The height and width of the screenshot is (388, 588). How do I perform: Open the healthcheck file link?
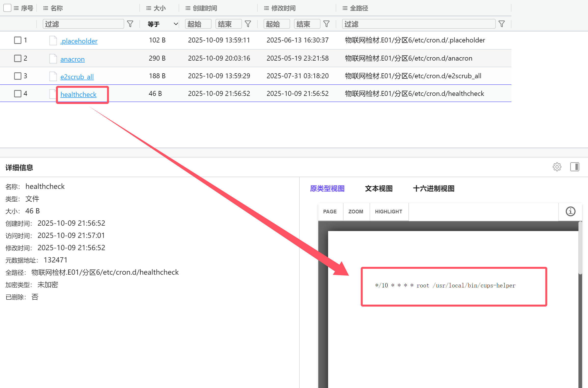point(78,94)
